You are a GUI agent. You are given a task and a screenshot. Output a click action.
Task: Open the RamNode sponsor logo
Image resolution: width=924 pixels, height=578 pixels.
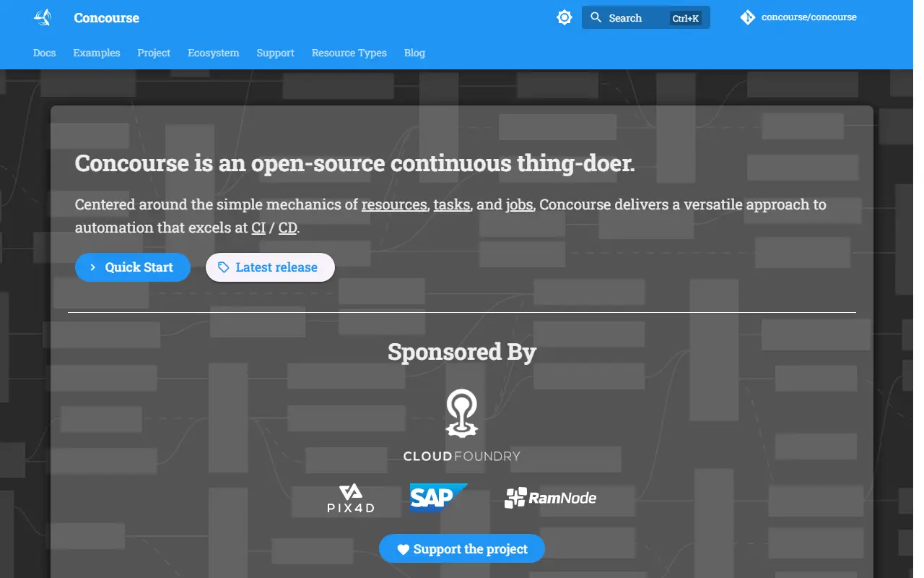[x=550, y=498]
